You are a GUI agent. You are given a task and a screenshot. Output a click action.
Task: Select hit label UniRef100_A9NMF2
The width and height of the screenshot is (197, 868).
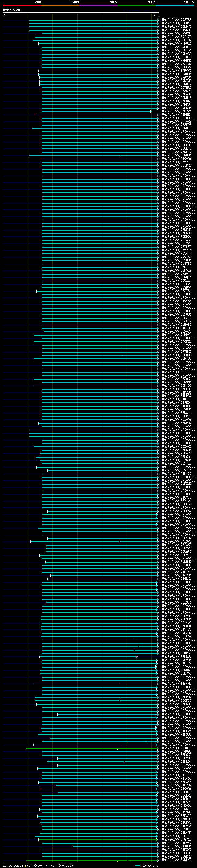click(x=176, y=84)
